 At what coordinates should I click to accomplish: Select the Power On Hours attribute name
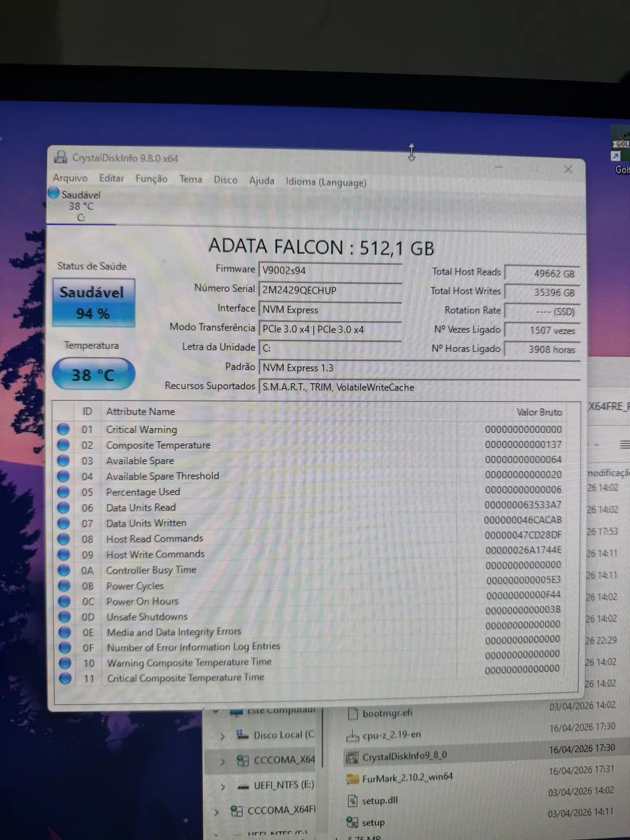coord(142,601)
